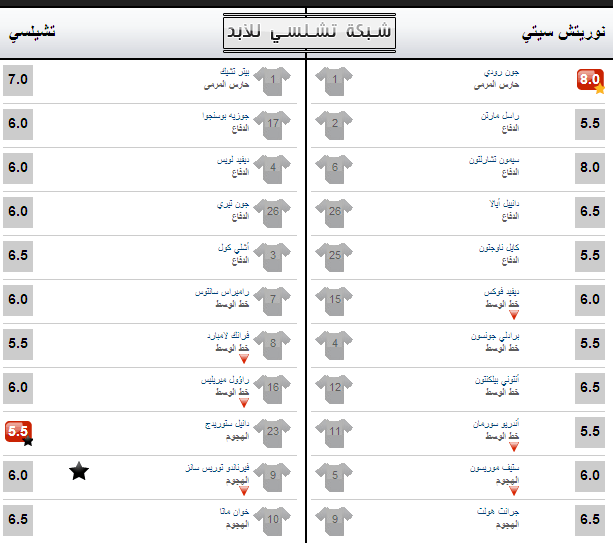Open Chelsea number 10 player name link
Viewport: 613px width, 543px height.
pyautogui.click(x=234, y=511)
